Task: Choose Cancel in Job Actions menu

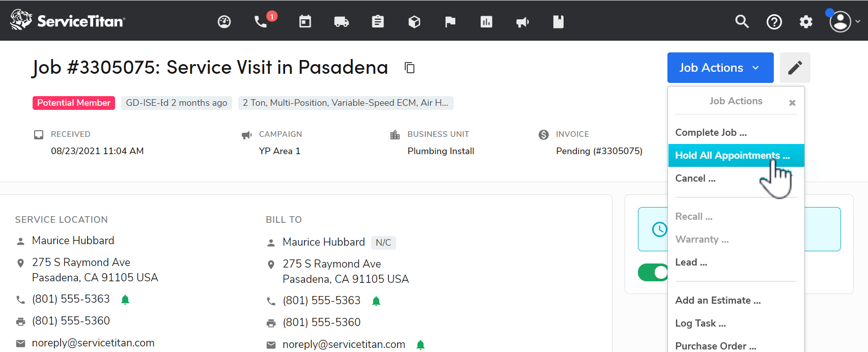Action: 736,178
